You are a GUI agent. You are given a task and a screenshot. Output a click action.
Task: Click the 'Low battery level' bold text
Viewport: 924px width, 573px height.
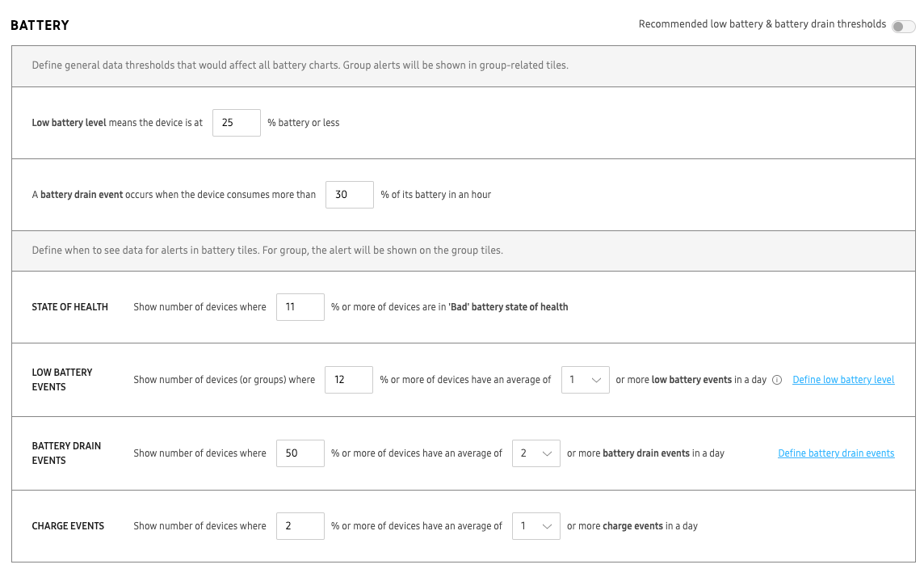click(x=69, y=123)
